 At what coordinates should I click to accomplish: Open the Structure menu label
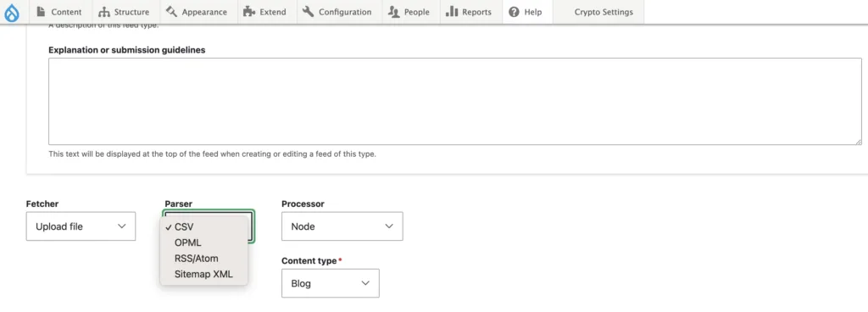(x=131, y=12)
